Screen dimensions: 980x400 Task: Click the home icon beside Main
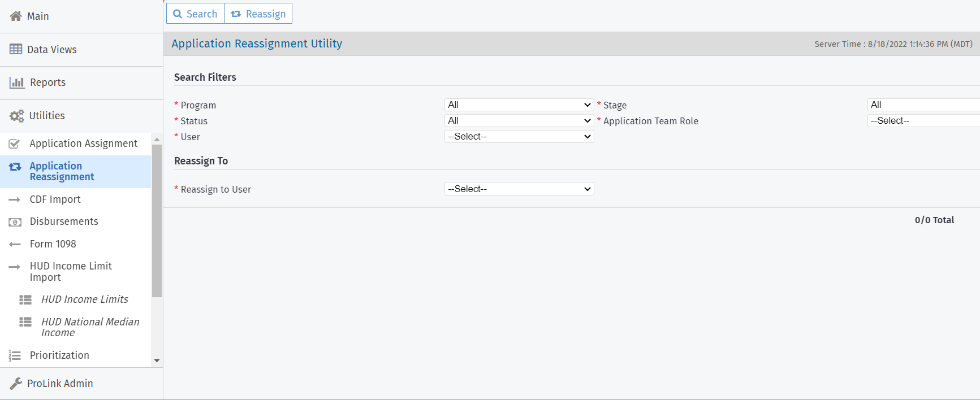point(16,16)
